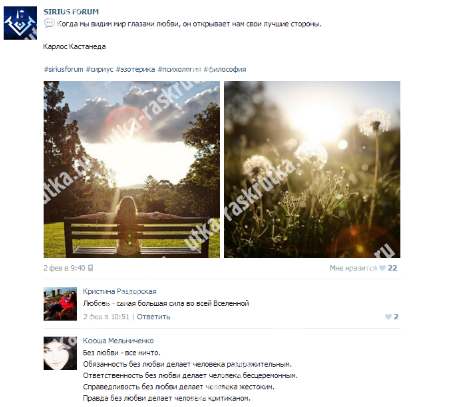Open the dandelions sunset photo
Image resolution: width=469 pixels, height=407 pixels.
point(312,169)
